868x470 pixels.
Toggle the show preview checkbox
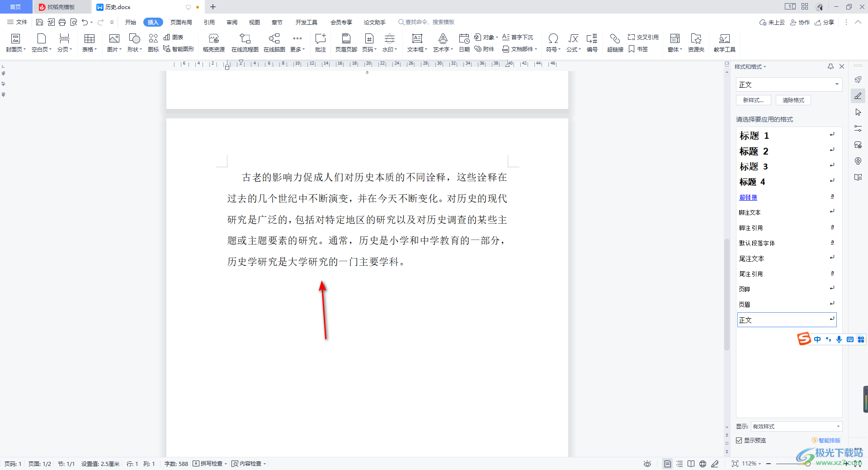(x=739, y=440)
